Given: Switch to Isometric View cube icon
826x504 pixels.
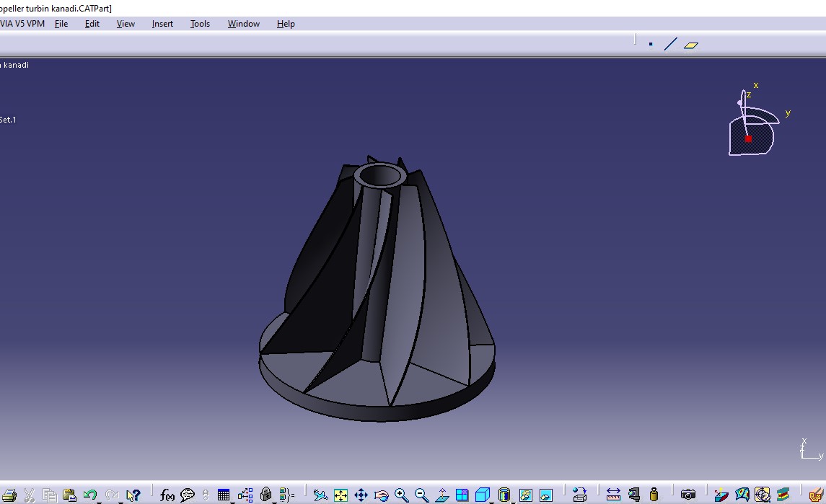Looking at the screenshot, I should click(x=482, y=495).
